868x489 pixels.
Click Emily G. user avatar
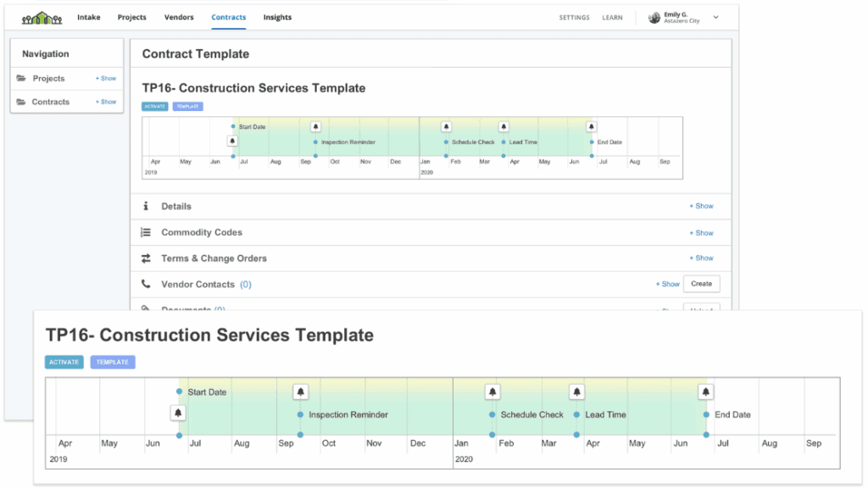pyautogui.click(x=654, y=18)
